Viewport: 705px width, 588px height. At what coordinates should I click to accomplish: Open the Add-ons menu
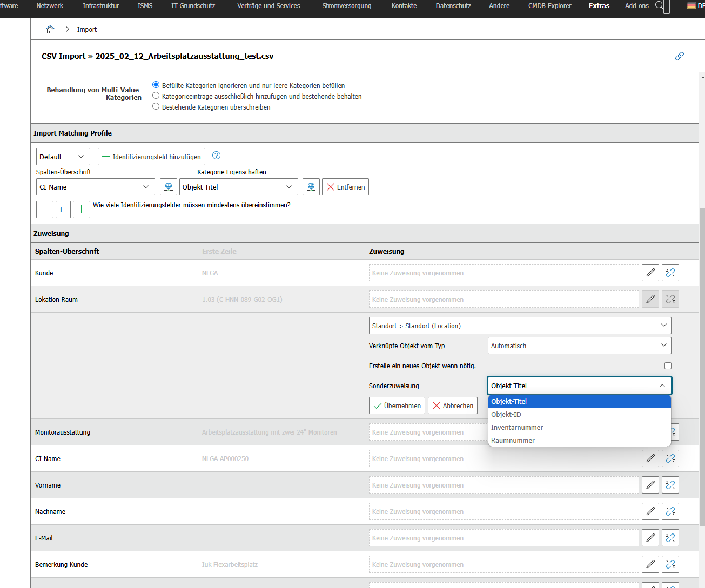pyautogui.click(x=637, y=6)
